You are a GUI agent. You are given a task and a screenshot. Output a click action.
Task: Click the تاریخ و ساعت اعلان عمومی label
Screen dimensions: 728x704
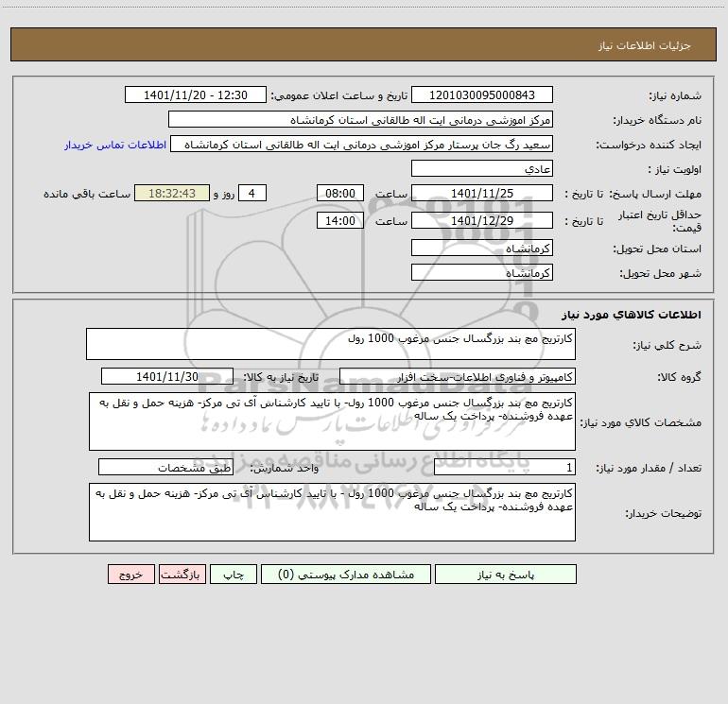[338, 95]
